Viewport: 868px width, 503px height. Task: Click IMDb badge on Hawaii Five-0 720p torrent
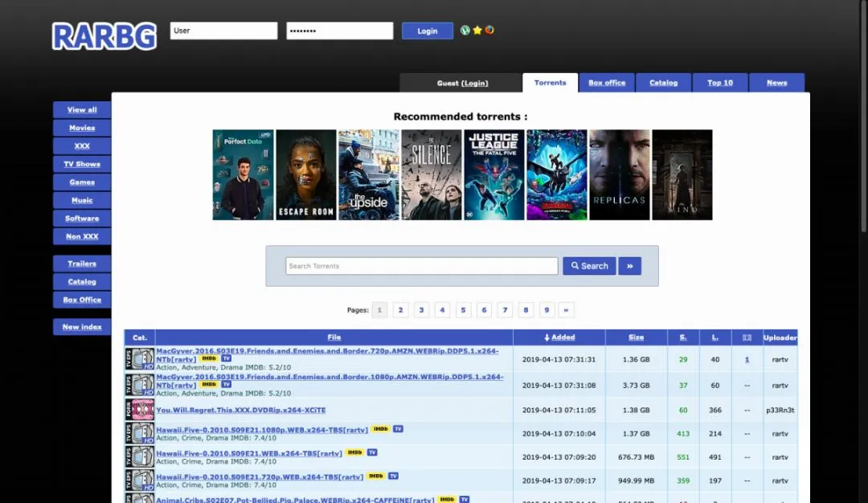coord(376,476)
